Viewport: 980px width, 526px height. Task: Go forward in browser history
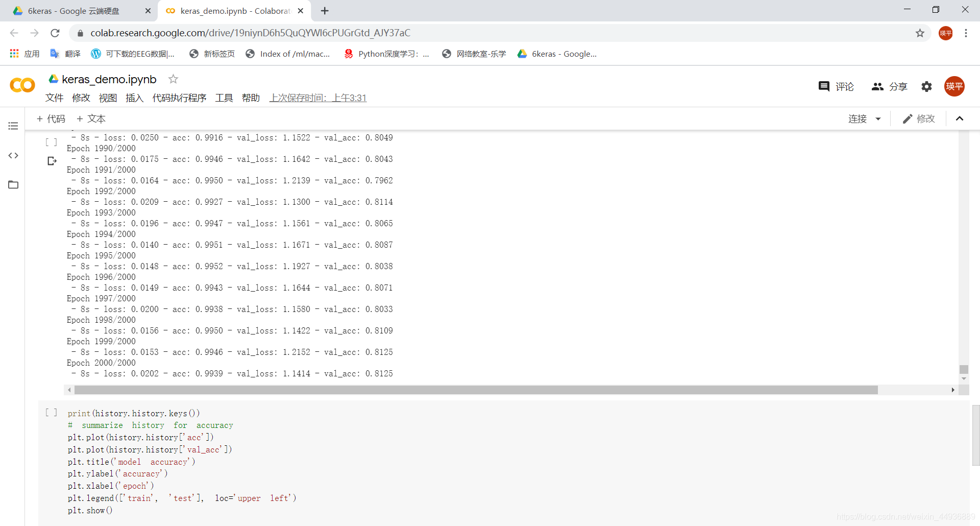tap(34, 33)
